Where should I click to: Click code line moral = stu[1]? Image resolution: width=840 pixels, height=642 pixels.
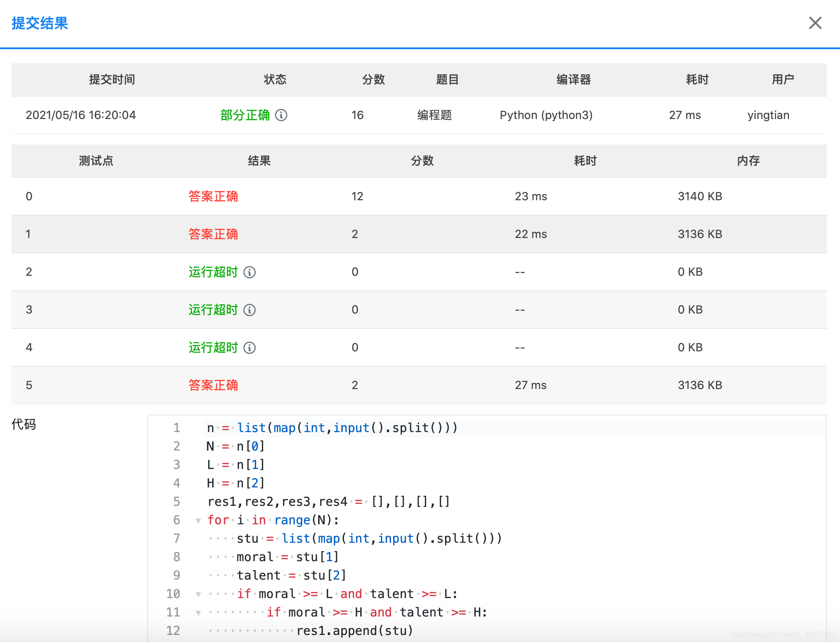point(288,557)
